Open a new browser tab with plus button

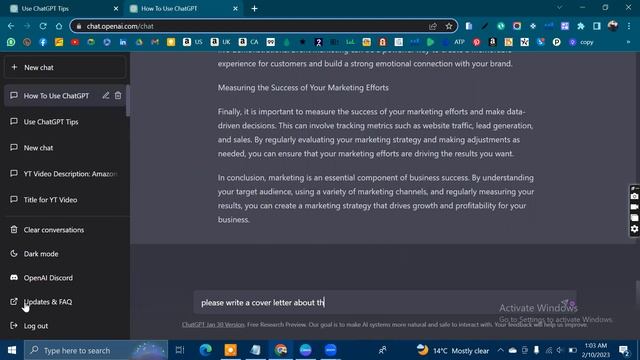pos(254,8)
